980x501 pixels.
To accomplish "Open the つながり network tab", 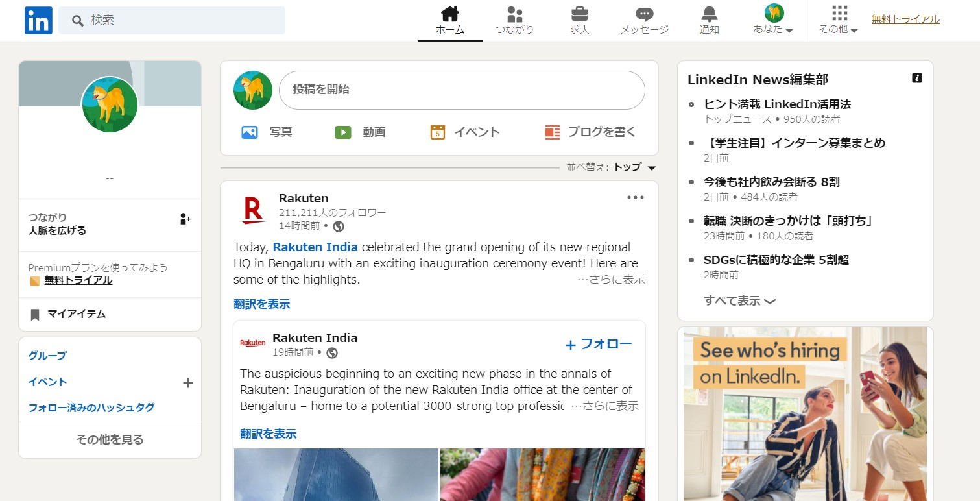I will (515, 21).
